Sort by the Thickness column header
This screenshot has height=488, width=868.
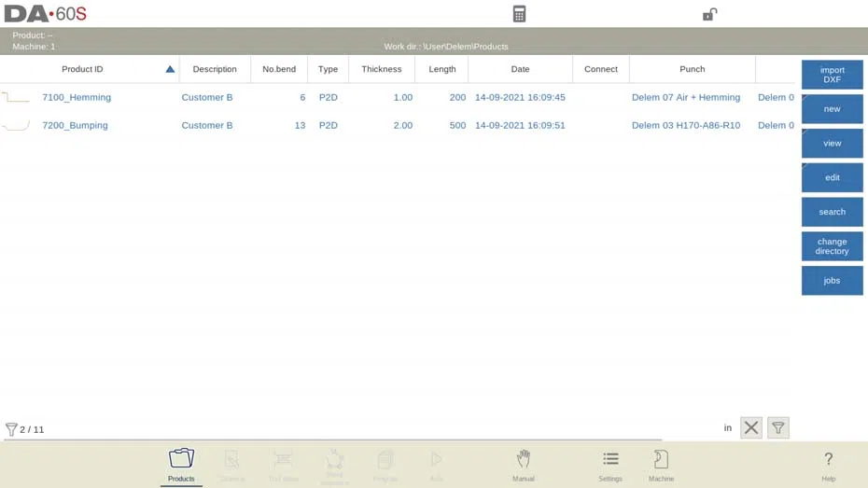point(382,69)
